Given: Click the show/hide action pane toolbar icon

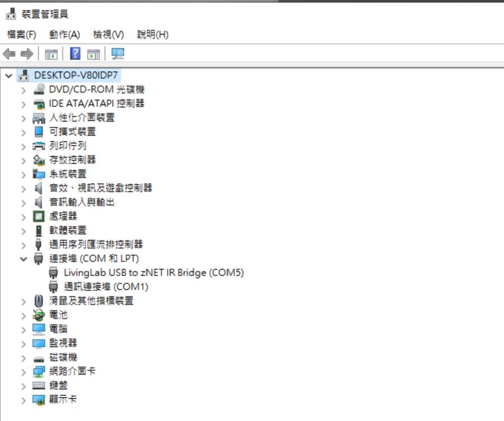Looking at the screenshot, I should coord(93,54).
